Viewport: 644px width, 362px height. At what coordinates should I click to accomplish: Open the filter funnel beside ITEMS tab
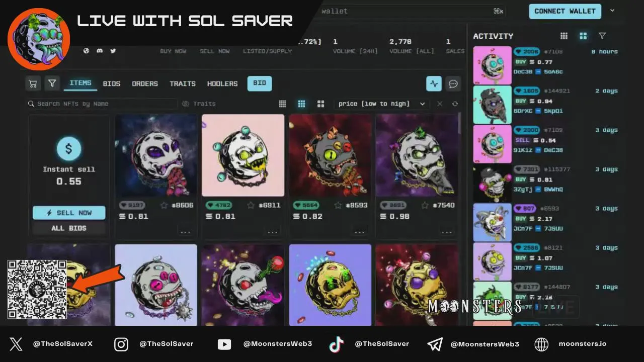(x=52, y=83)
